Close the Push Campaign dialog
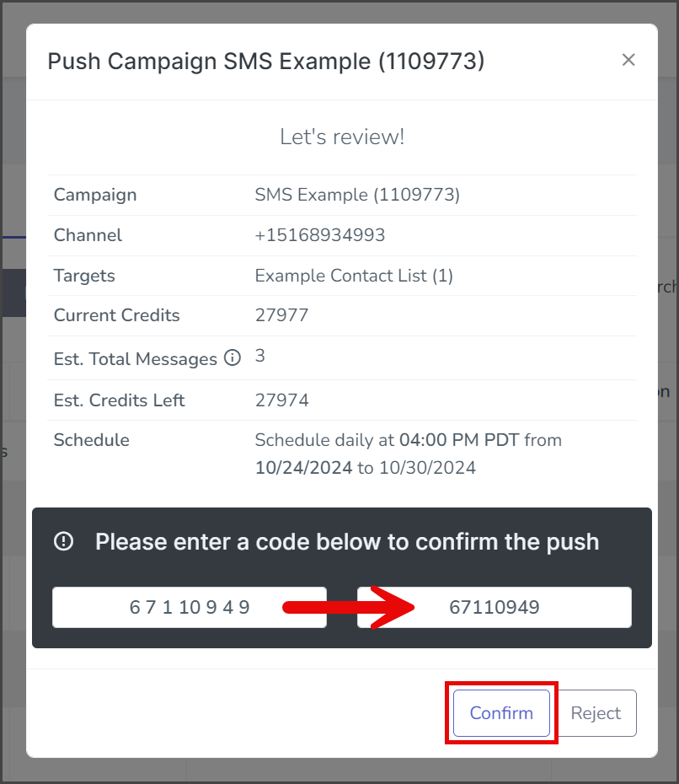 (x=628, y=60)
